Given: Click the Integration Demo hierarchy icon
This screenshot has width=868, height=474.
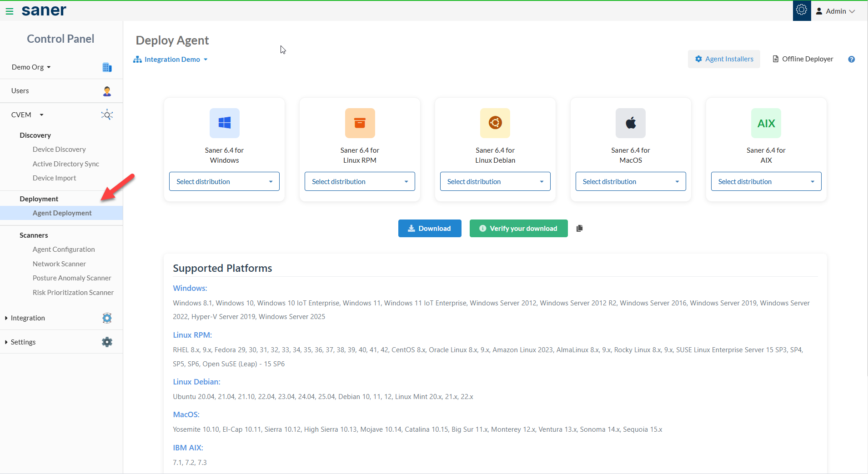Looking at the screenshot, I should [x=137, y=60].
